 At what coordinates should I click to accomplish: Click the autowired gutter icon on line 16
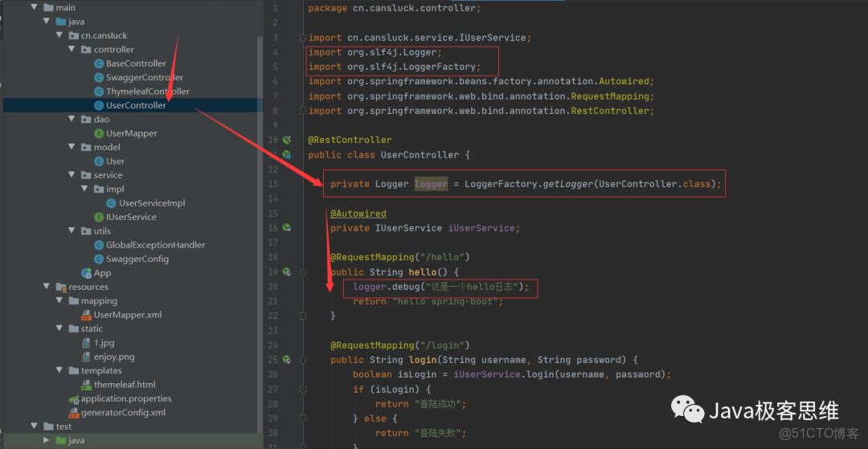(x=286, y=228)
